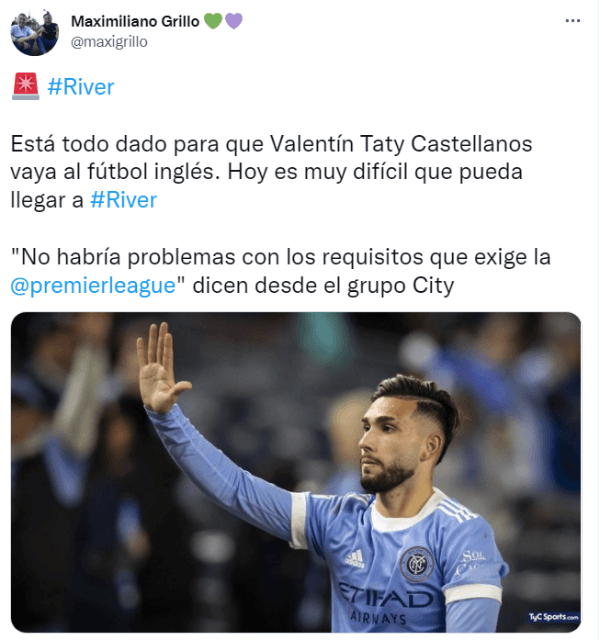The width and height of the screenshot is (600, 640).
Task: Open the three-dot more options menu
Action: point(573,20)
